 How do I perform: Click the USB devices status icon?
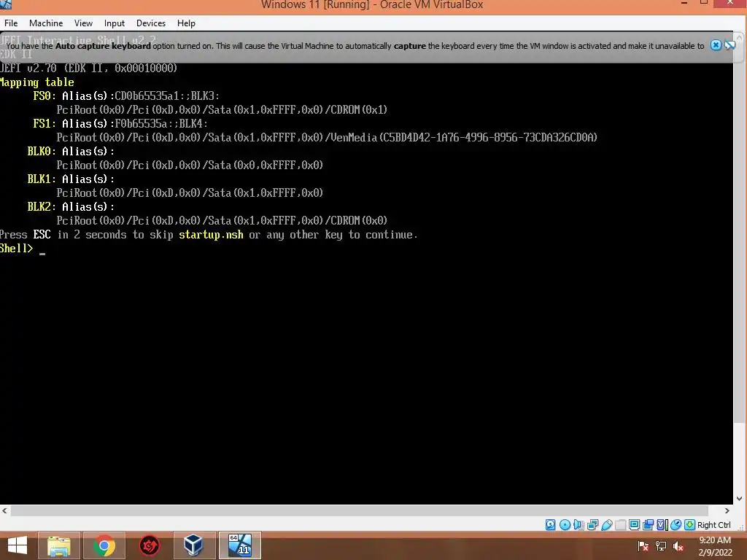tap(606, 525)
